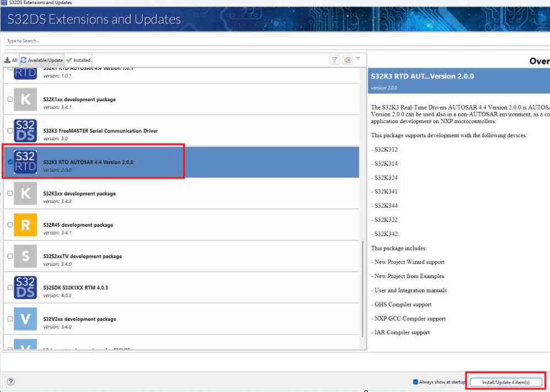Viewport: 550px width, 392px height.
Task: Click the filter funnel icon
Action: coord(334,60)
